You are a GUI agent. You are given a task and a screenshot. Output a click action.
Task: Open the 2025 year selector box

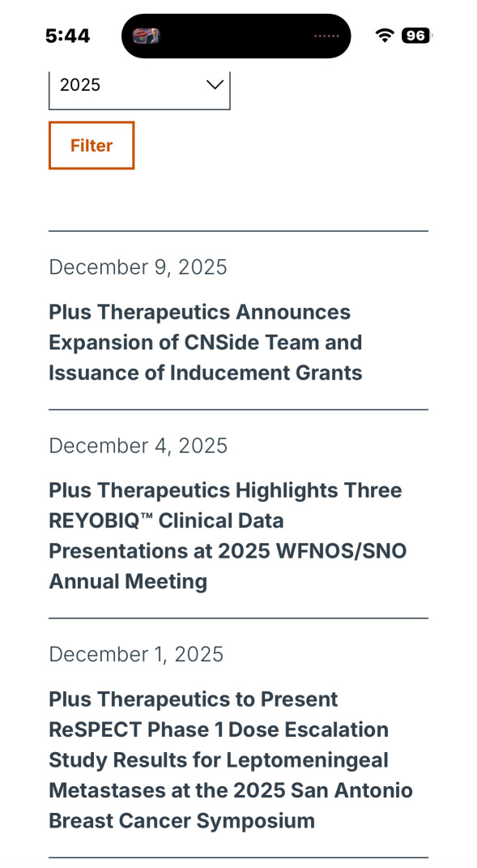click(x=139, y=90)
